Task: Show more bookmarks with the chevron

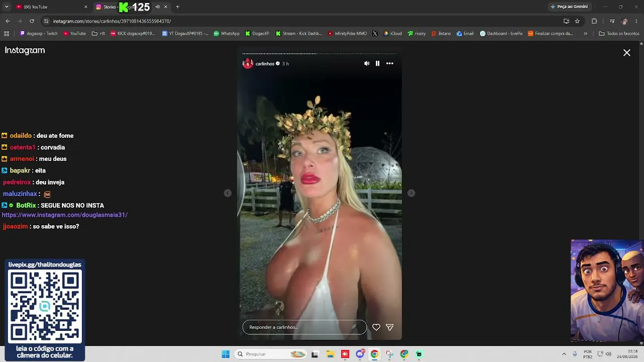Action: coord(585,34)
